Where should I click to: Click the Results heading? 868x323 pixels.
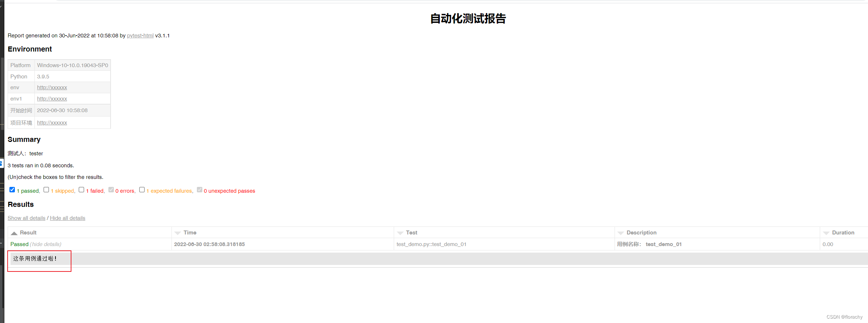[x=21, y=204]
